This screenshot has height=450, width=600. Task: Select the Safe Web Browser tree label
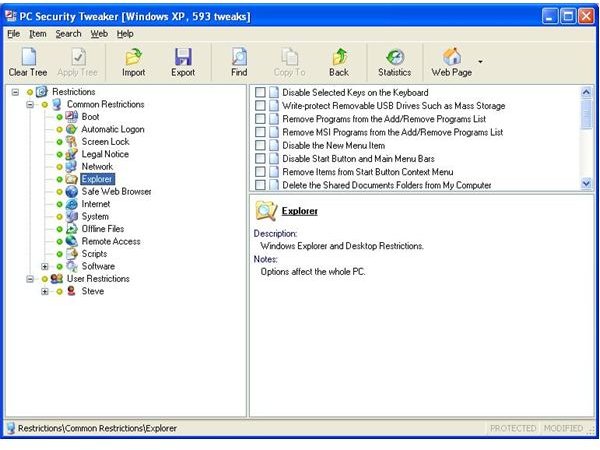116,191
